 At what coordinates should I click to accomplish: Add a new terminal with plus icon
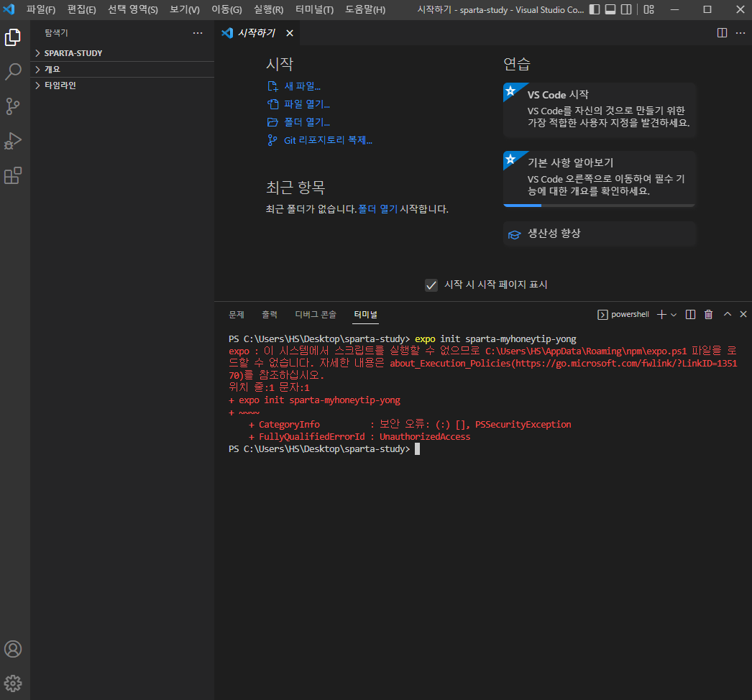click(661, 315)
